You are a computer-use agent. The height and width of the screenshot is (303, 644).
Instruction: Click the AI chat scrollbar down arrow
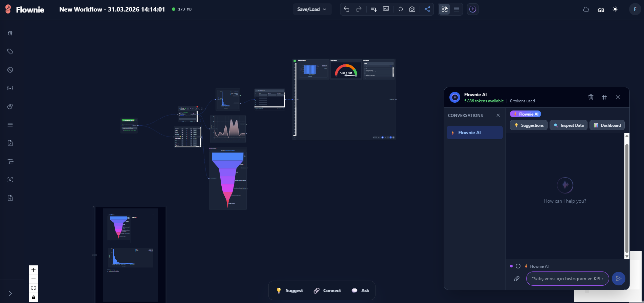(627, 257)
